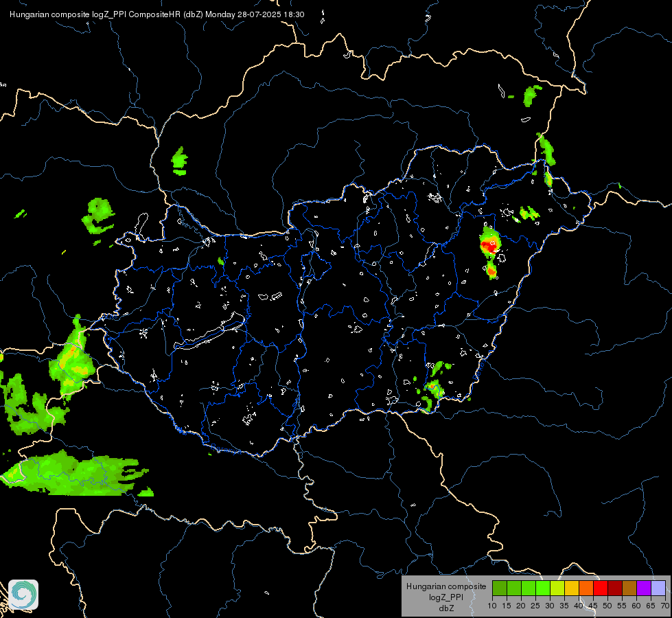
Task: Click the '10' scale value
Action: 492,606
